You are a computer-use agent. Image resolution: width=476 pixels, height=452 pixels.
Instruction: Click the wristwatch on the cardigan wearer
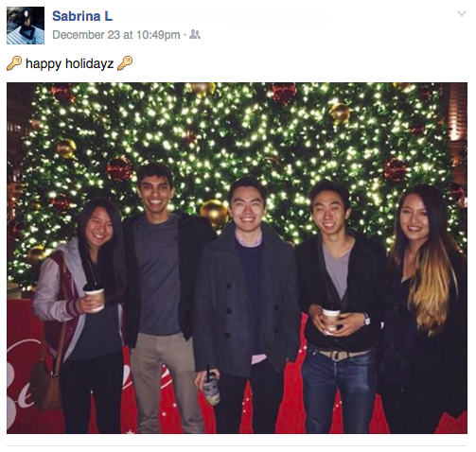366,319
